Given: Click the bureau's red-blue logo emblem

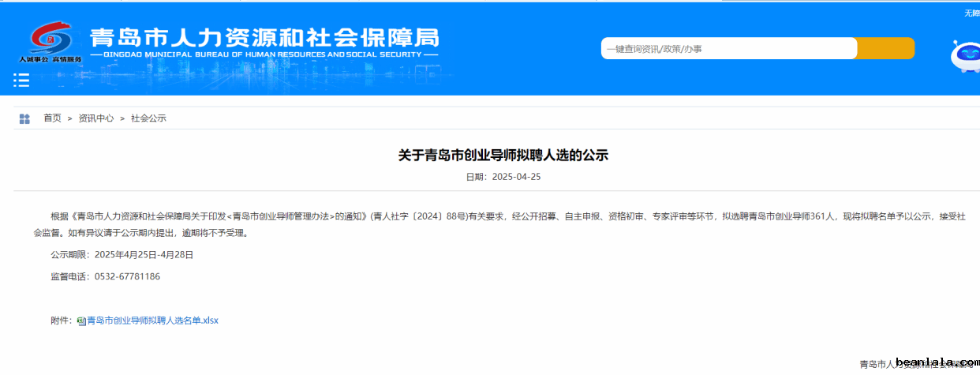Looking at the screenshot, I should [x=50, y=38].
